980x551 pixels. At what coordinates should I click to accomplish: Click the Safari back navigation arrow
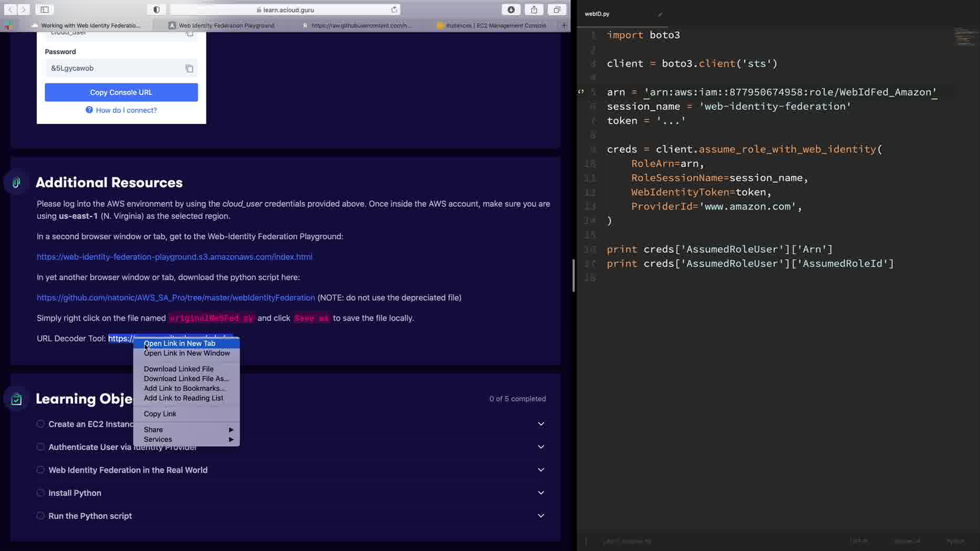[x=10, y=9]
